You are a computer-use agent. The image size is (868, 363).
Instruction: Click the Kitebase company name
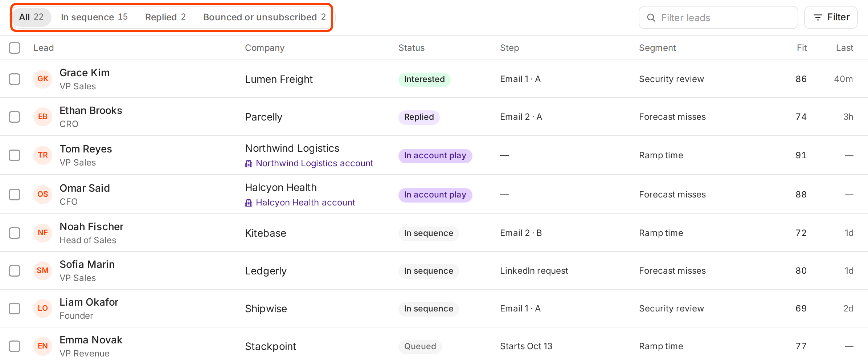tap(266, 233)
